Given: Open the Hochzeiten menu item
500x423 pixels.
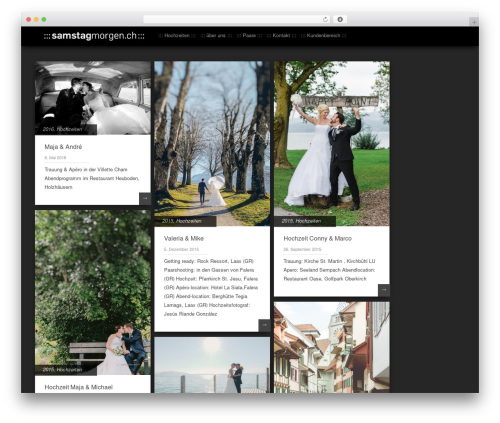Looking at the screenshot, I should (x=177, y=36).
